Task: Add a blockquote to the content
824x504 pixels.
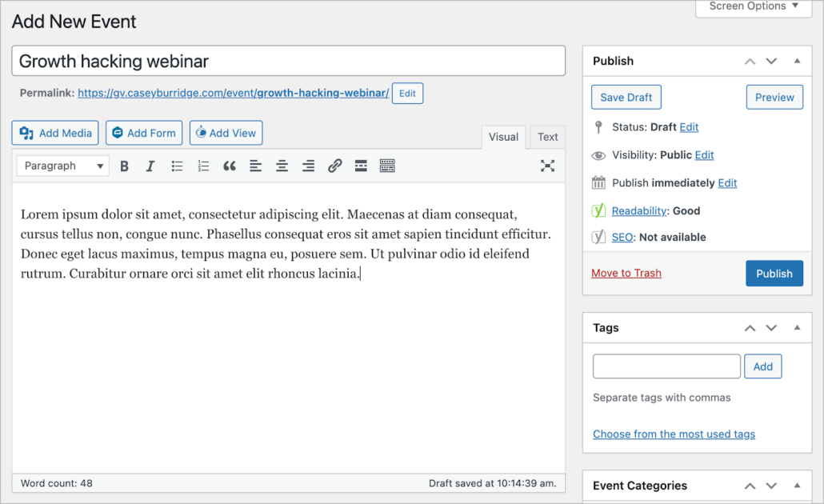Action: click(x=230, y=166)
